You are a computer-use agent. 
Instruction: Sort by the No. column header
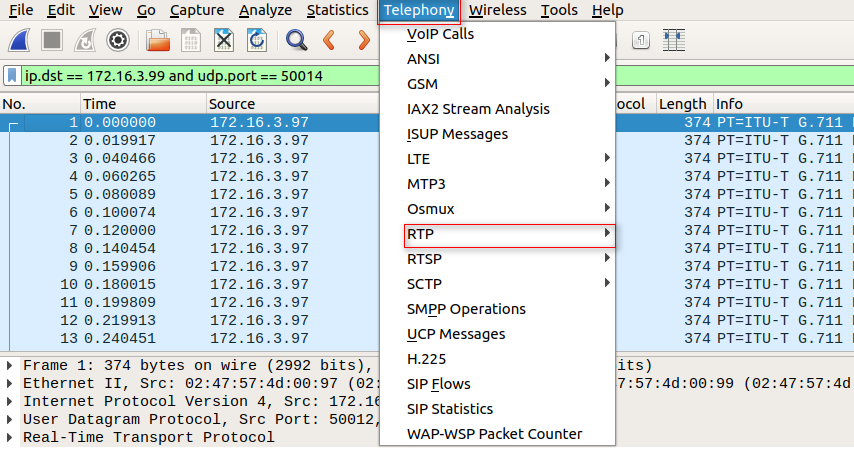(x=40, y=103)
